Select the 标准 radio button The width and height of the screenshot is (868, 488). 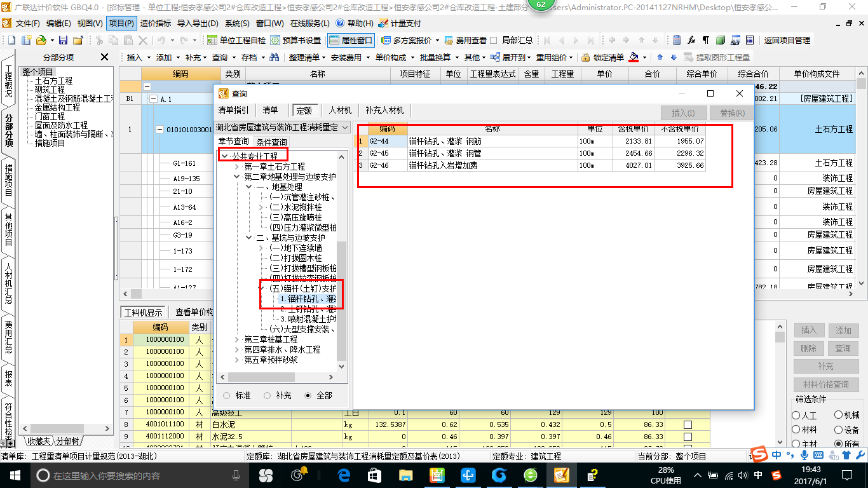(227, 395)
